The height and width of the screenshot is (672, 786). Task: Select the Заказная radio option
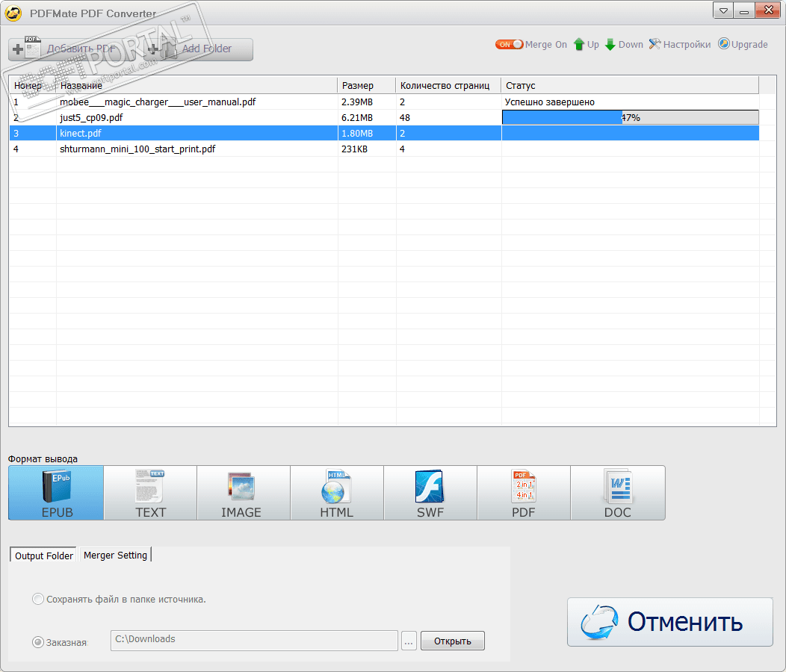point(59,642)
